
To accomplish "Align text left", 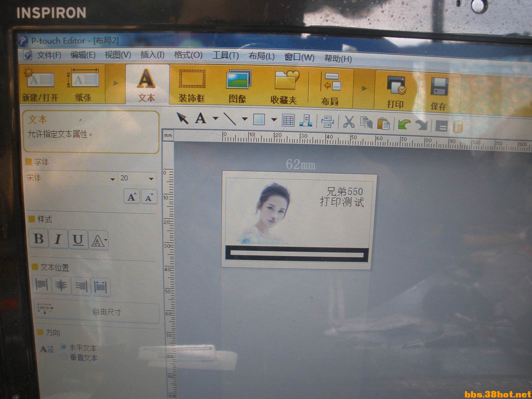I will pos(42,285).
